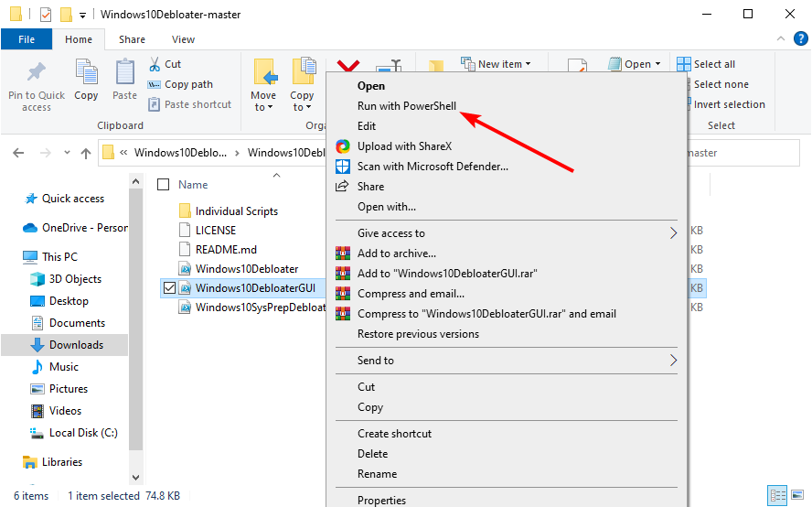The width and height of the screenshot is (812, 507).
Task: Click the Paste clipboard icon
Action: coord(124,71)
